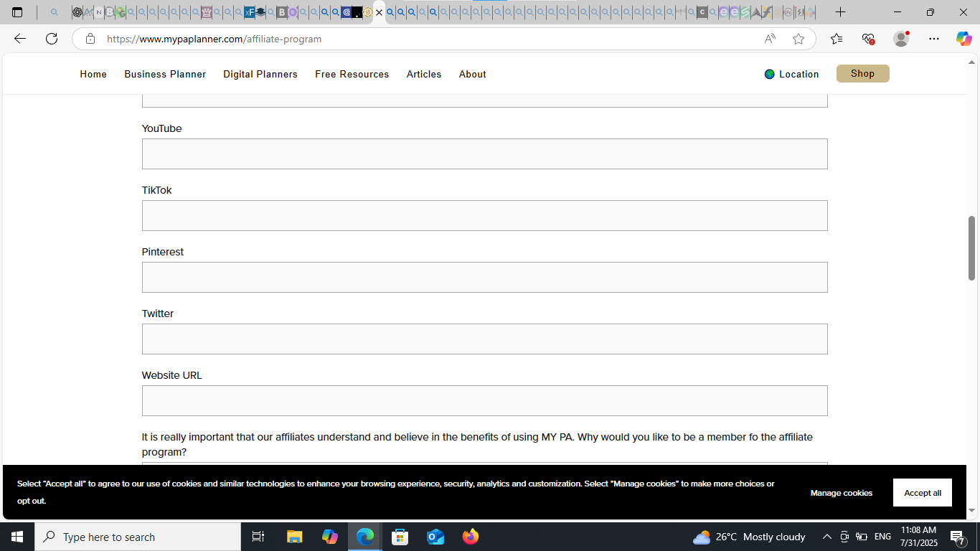
Task: Click the Location link
Action: (799, 74)
